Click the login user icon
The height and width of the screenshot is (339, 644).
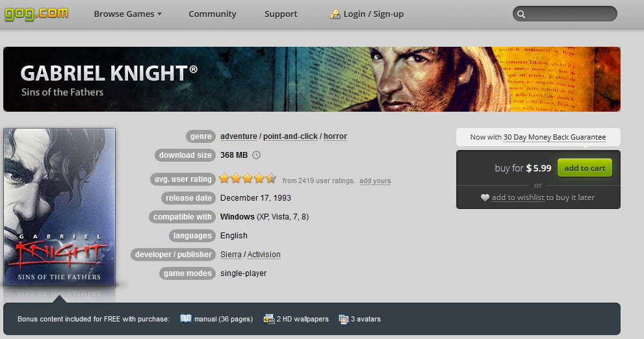coord(335,14)
